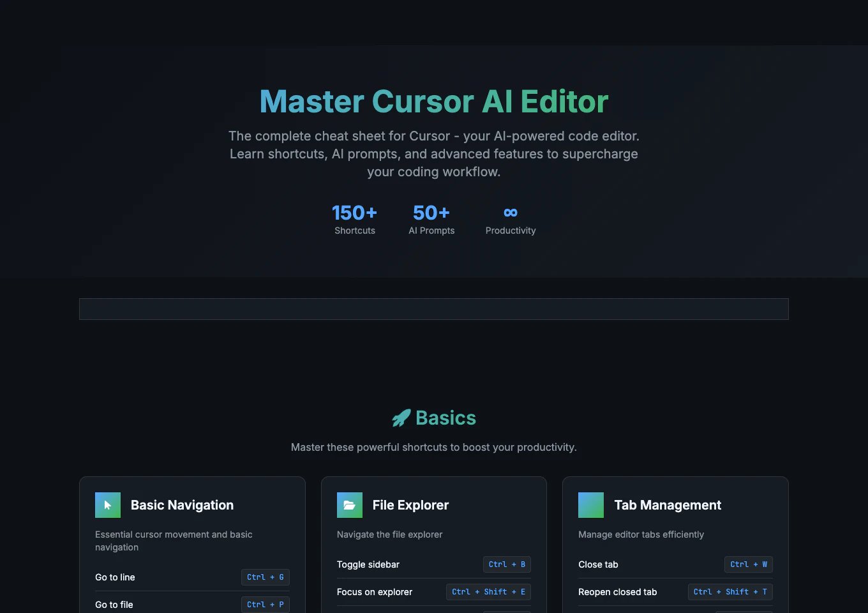Click the 'Tab Management' card title
Image resolution: width=868 pixels, height=613 pixels.
pos(668,505)
